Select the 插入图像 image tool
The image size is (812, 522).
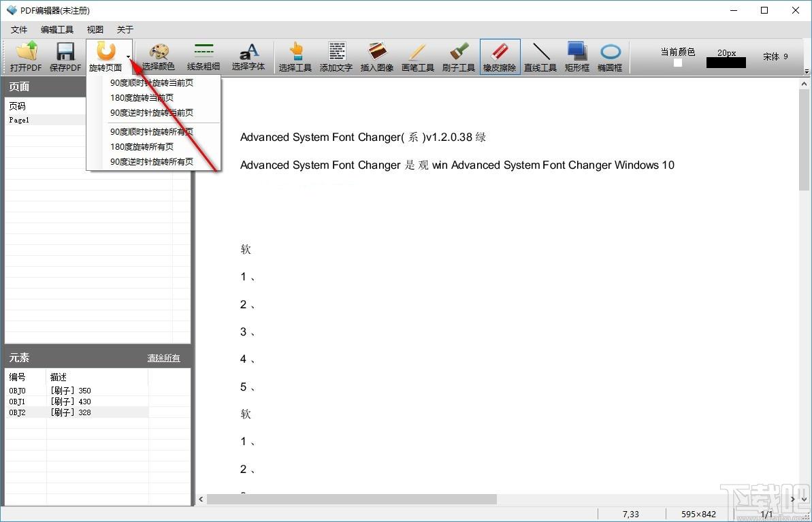377,57
